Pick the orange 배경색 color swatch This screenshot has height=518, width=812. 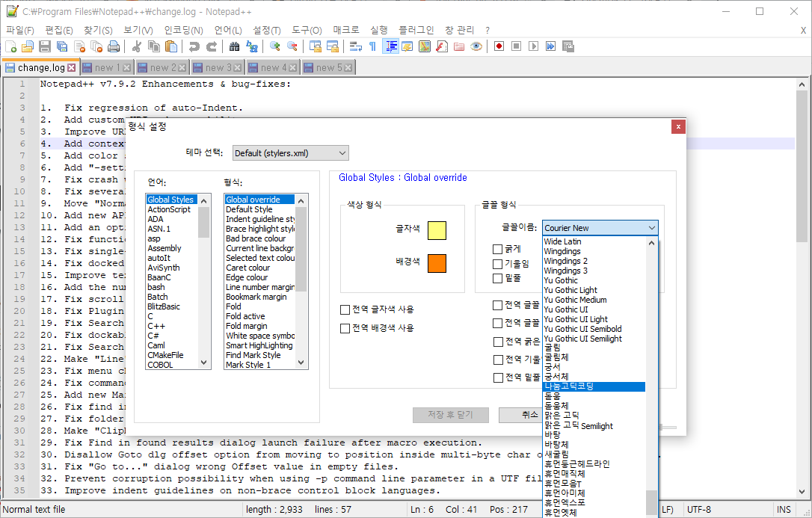click(437, 263)
